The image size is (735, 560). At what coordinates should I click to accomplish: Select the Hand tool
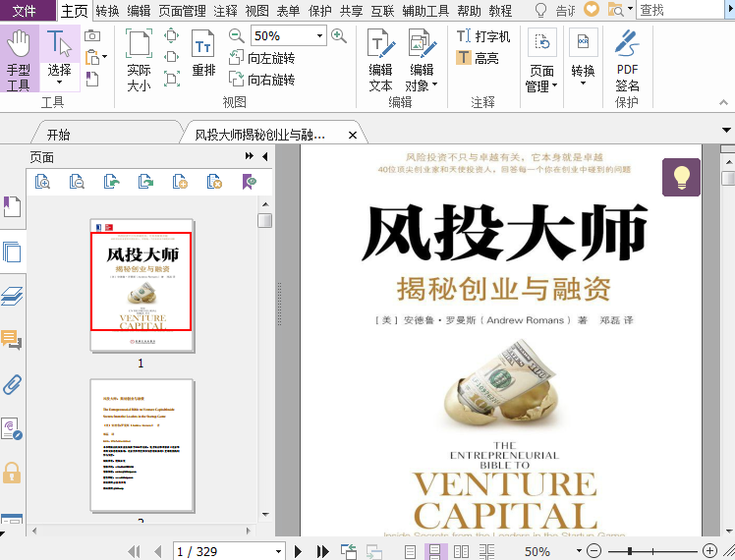19,59
